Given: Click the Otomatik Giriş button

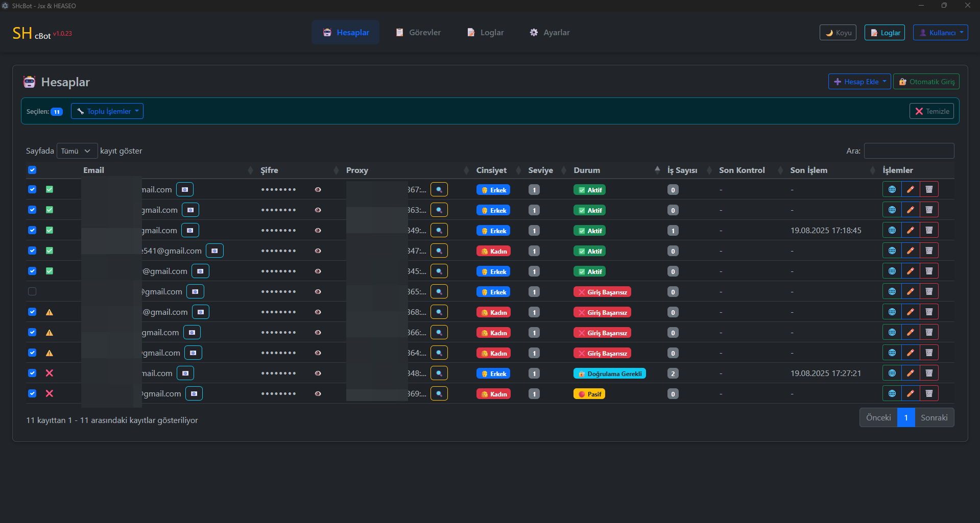Looking at the screenshot, I should pyautogui.click(x=926, y=82).
